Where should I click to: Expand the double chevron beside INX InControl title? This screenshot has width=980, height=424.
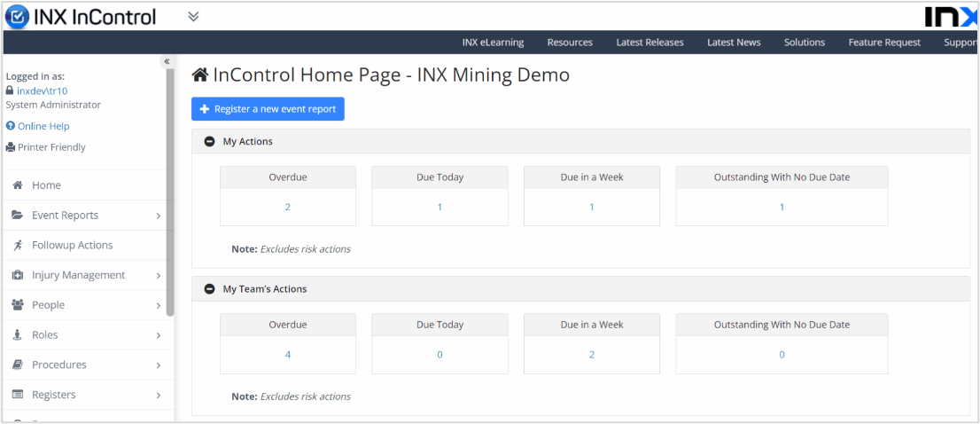pos(194,16)
